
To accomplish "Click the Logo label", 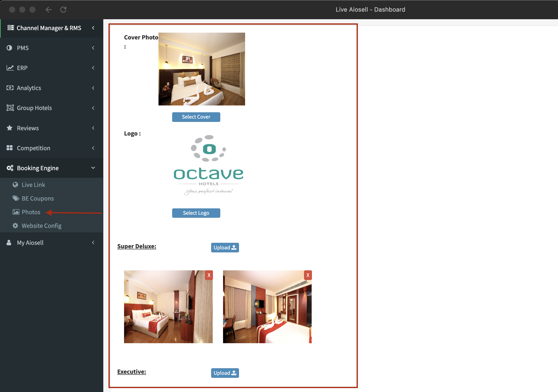I will (x=132, y=134).
